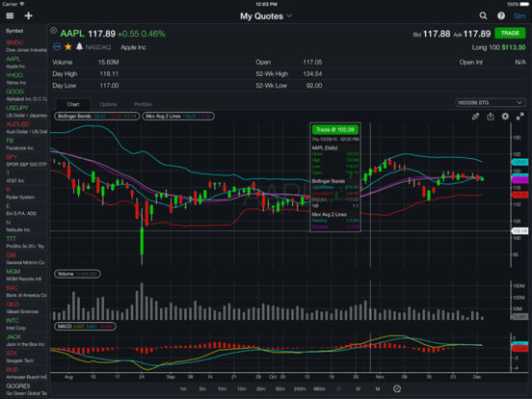
Task: Select the 15m chart interval
Action: pos(241,388)
